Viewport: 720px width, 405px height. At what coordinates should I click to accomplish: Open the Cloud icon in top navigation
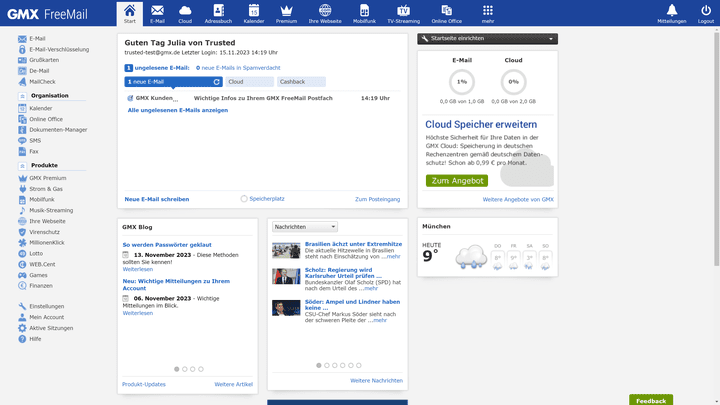click(x=185, y=13)
